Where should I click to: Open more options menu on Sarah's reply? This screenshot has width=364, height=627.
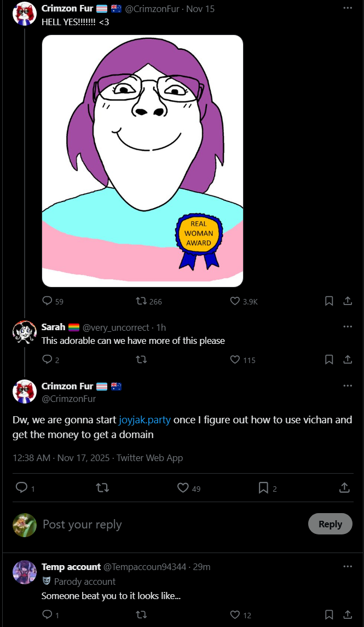coord(348,327)
